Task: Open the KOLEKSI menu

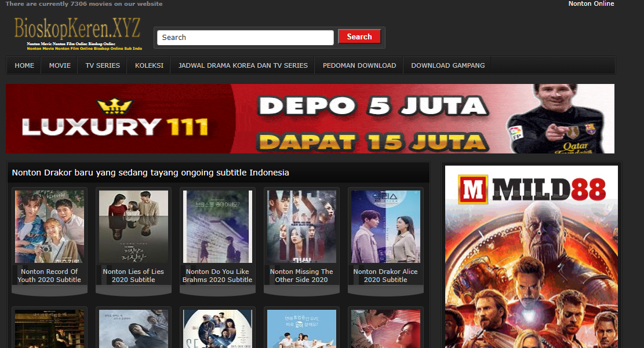Action: click(x=149, y=65)
